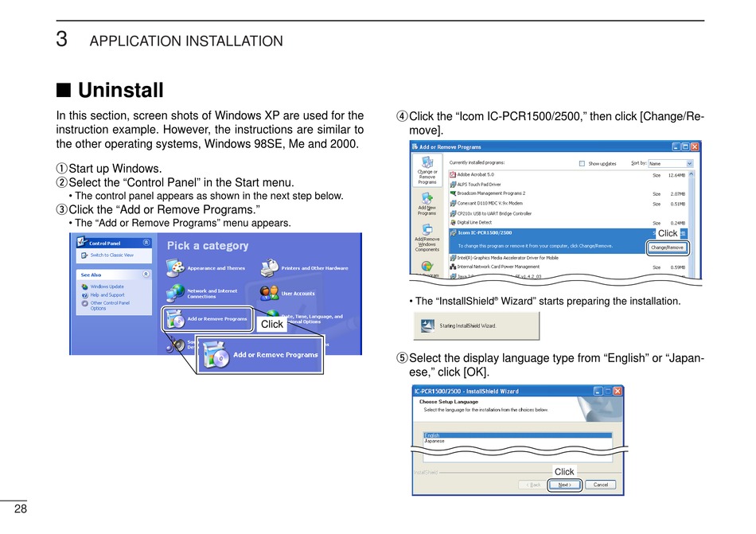
Task: Select Intel(R) Graphics Media Accelerator Driver entry
Action: click(508, 258)
